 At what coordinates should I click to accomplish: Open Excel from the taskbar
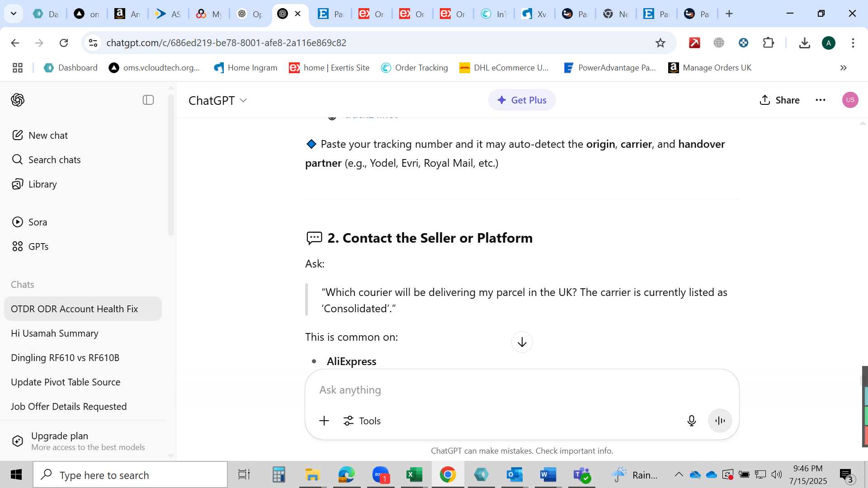(x=414, y=475)
